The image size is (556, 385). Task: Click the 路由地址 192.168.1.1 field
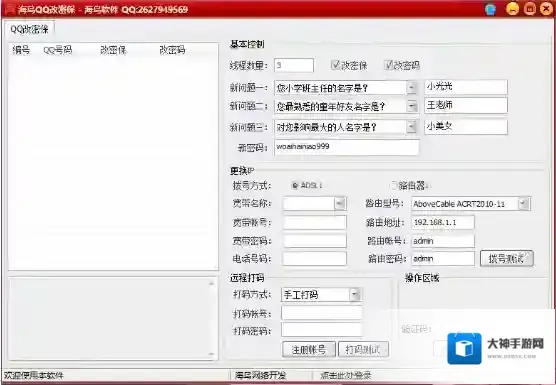pyautogui.click(x=443, y=222)
